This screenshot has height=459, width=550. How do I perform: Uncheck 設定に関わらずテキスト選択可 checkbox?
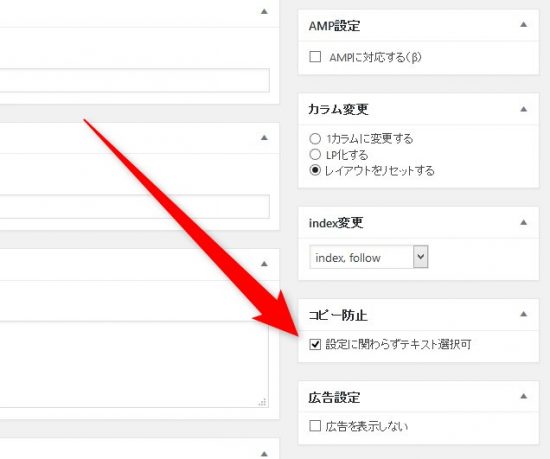pyautogui.click(x=315, y=344)
